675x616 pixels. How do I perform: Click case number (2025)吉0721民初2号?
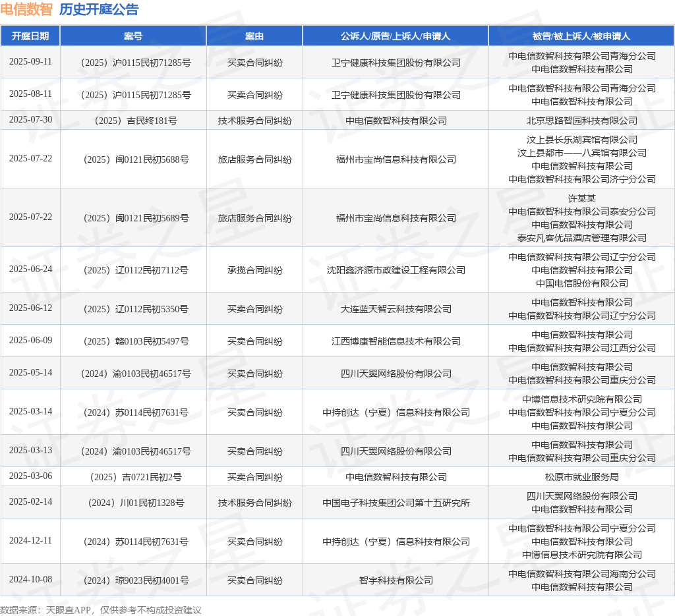tap(136, 477)
